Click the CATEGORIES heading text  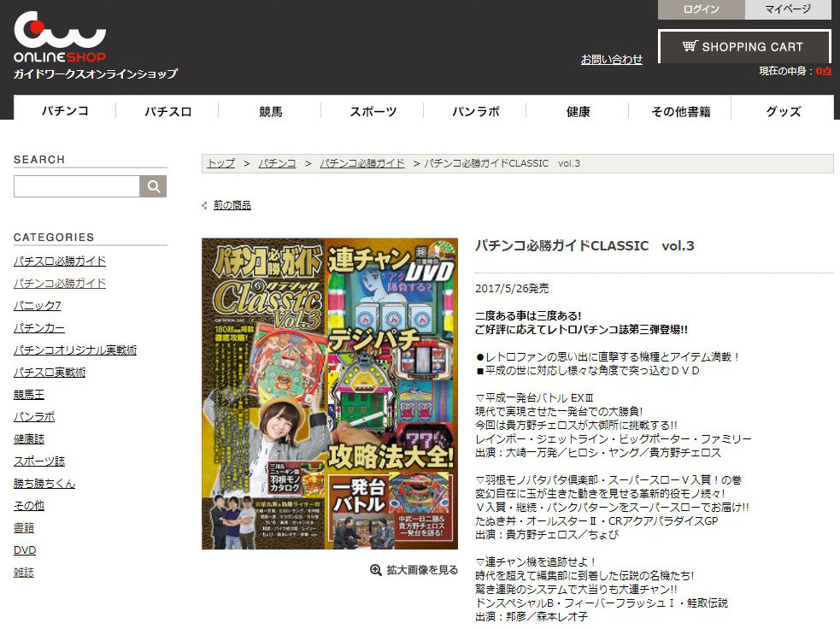[x=54, y=238]
